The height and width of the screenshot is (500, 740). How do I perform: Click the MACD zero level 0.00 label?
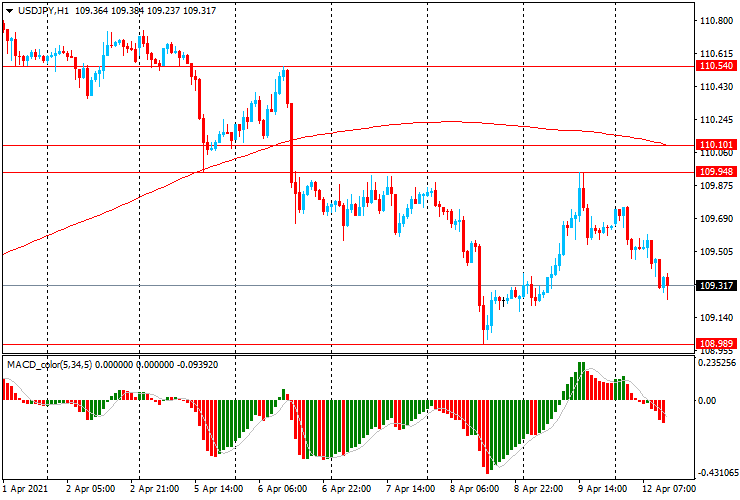pyautogui.click(x=707, y=400)
